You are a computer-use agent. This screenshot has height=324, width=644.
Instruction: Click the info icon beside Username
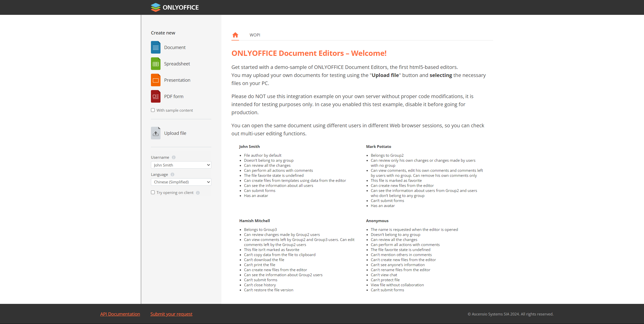point(174,157)
